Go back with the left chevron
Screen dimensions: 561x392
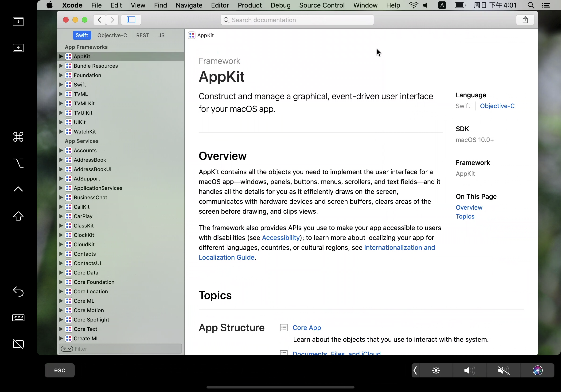(x=99, y=20)
